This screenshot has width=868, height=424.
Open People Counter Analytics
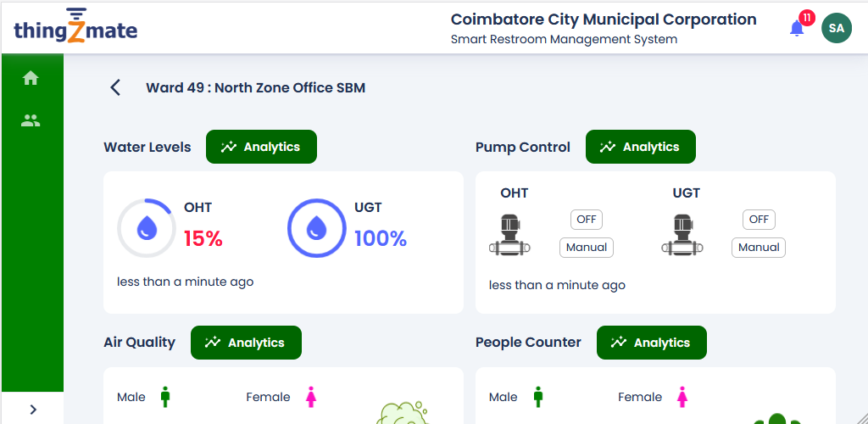tap(652, 343)
